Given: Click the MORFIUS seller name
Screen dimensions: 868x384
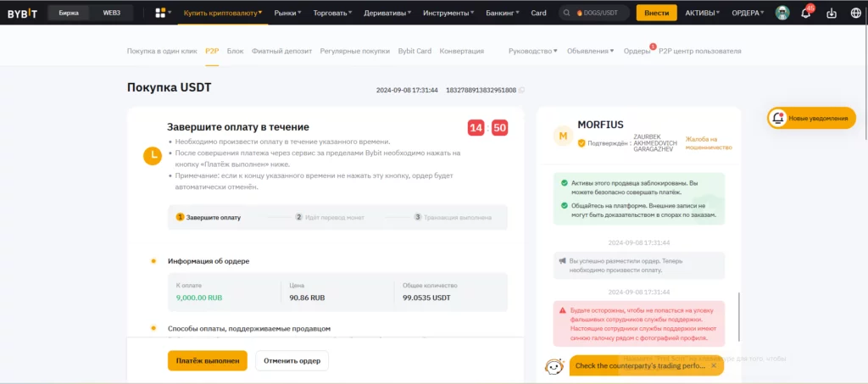Looking at the screenshot, I should click(601, 125).
